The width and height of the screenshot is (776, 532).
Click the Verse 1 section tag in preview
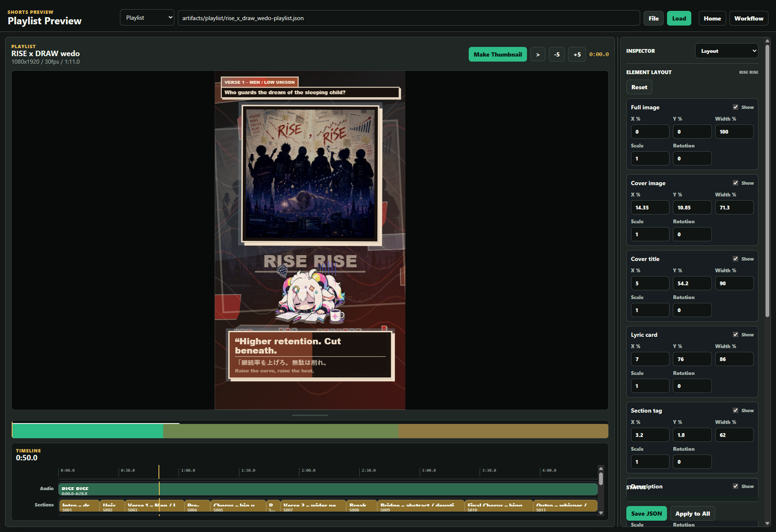(x=260, y=82)
